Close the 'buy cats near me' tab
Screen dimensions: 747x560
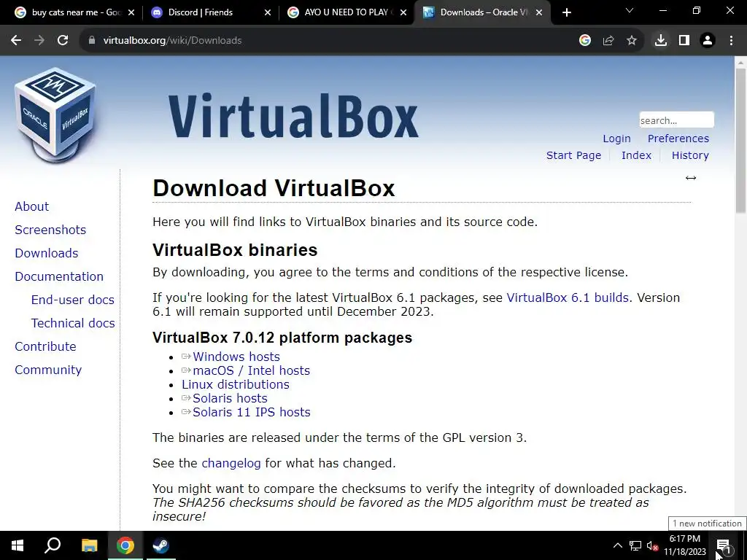(x=131, y=13)
